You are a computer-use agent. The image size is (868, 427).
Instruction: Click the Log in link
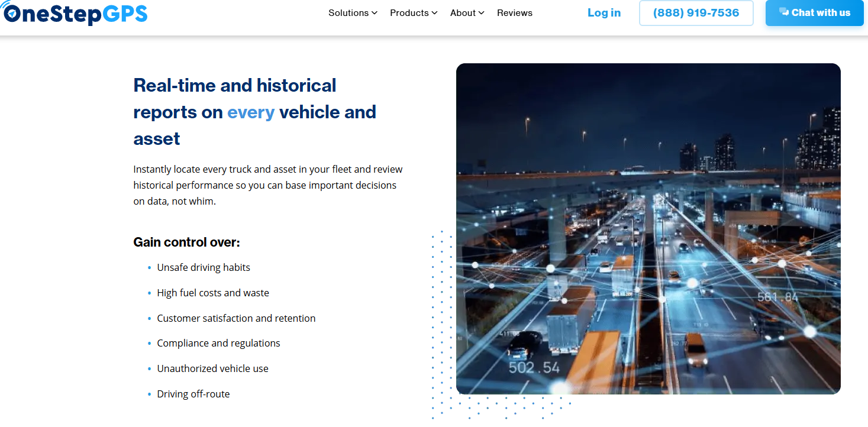point(604,13)
